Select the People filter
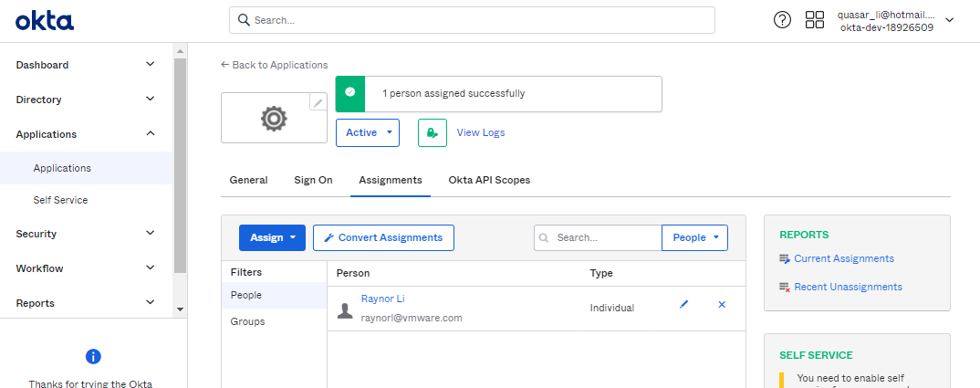Screen dimensions: 980x388 (274, 296)
